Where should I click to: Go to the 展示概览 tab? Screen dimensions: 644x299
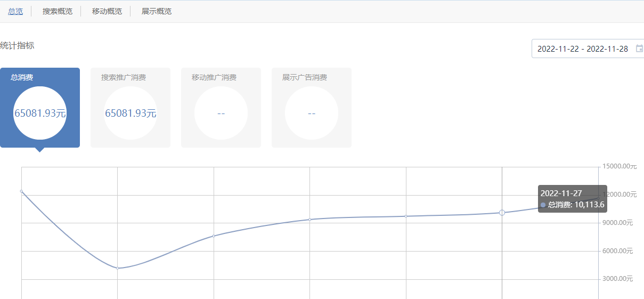pyautogui.click(x=157, y=11)
